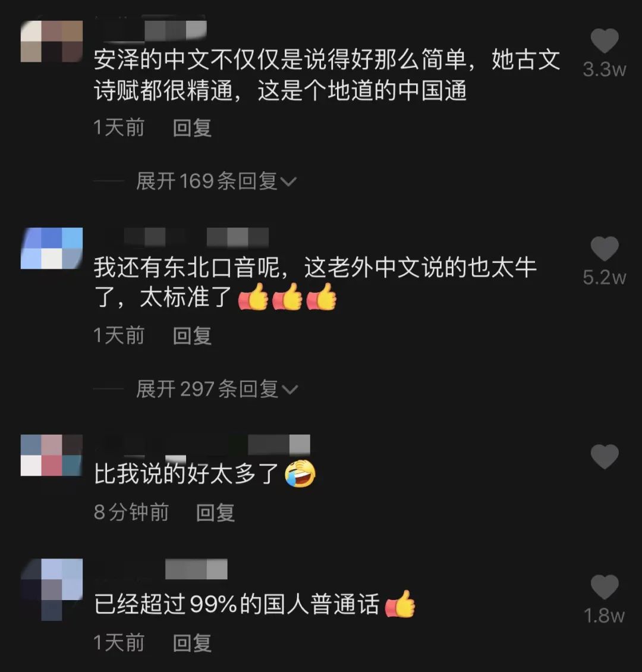
Task: Like the comment with 3.3w likes
Action: click(x=605, y=40)
